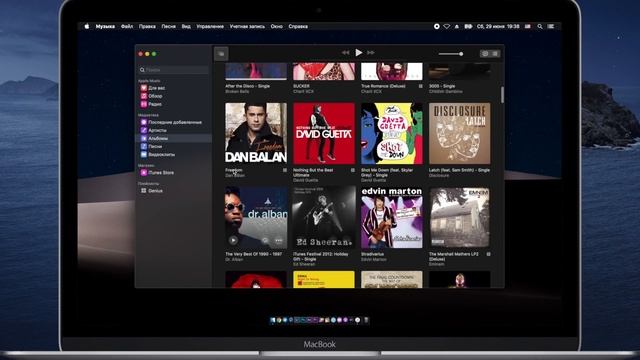Open the Wi-Fi status menu

coord(447,26)
